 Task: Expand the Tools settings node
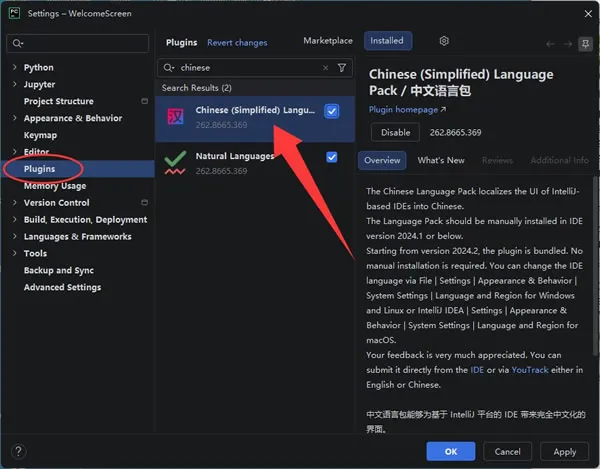(x=15, y=253)
